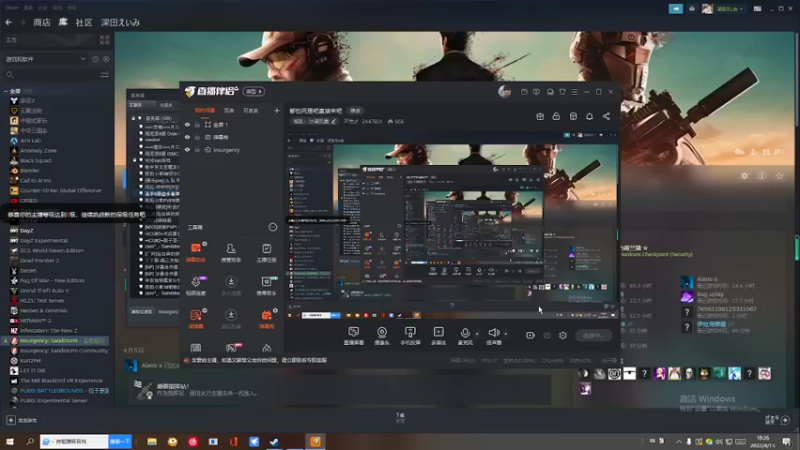Click the Steam back arrow
This screenshot has width=800, height=450.
pos(8,22)
